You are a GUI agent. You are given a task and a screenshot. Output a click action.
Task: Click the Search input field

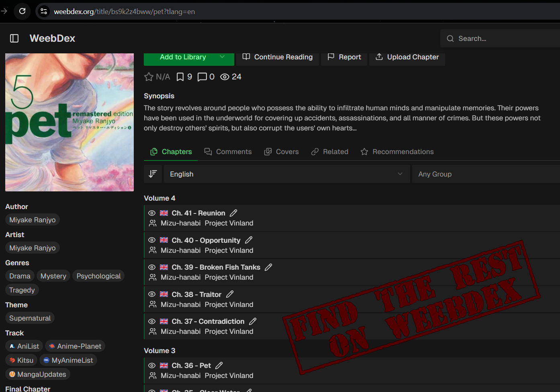tap(506, 39)
